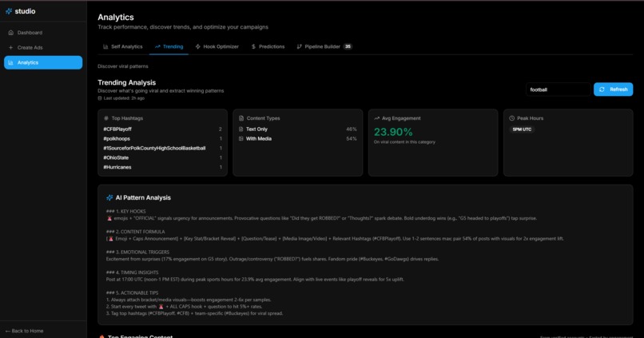The image size is (644, 338).
Task: Switch to the Hook Optimizer tab
Action: (x=217, y=46)
